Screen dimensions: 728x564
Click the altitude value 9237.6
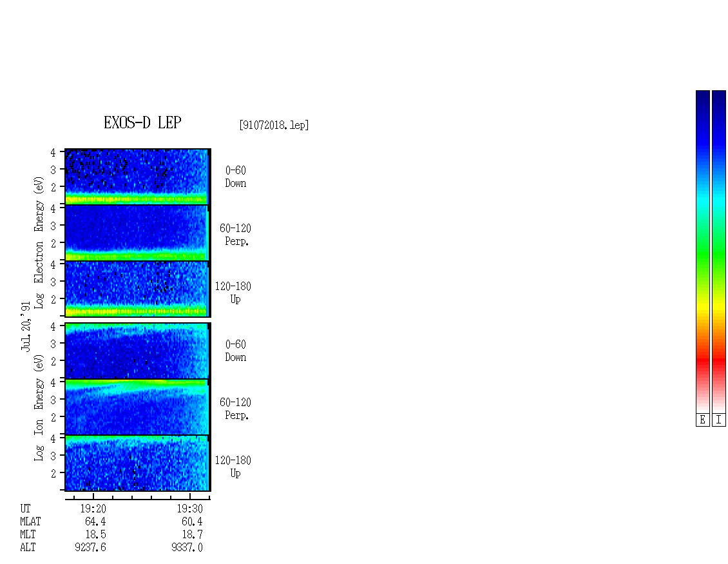[90, 547]
